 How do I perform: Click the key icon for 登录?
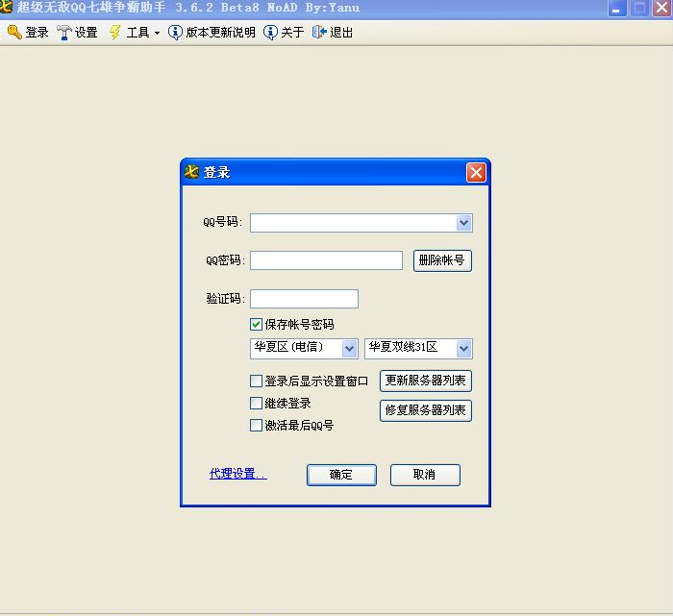point(14,32)
